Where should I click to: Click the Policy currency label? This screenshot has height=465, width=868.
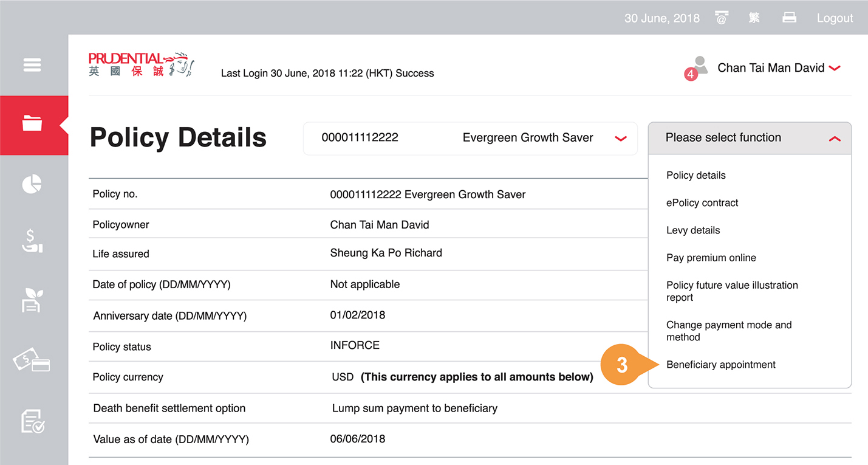click(128, 377)
